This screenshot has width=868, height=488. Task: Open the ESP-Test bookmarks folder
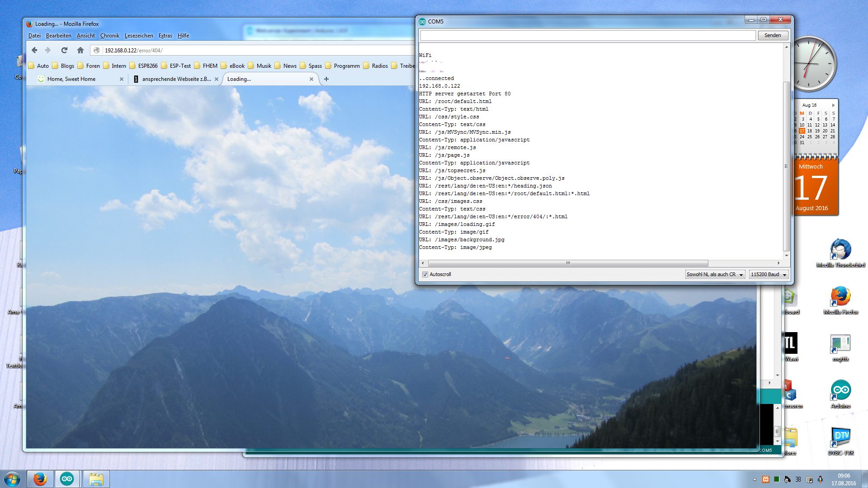point(176,66)
